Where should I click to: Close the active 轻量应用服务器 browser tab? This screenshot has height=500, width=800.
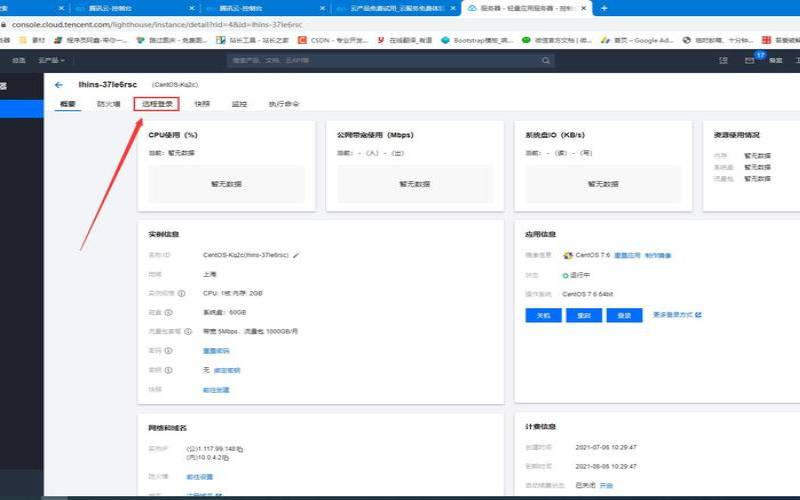(584, 8)
